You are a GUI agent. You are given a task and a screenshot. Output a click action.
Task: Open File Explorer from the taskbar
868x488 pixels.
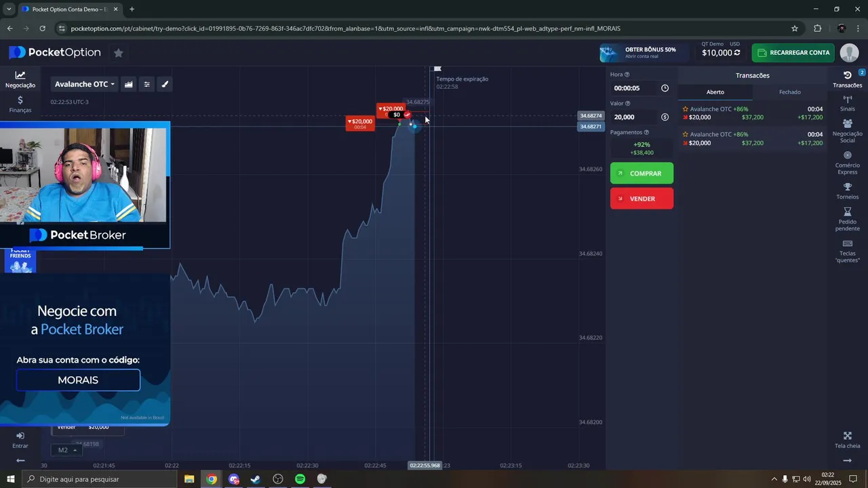(x=189, y=479)
